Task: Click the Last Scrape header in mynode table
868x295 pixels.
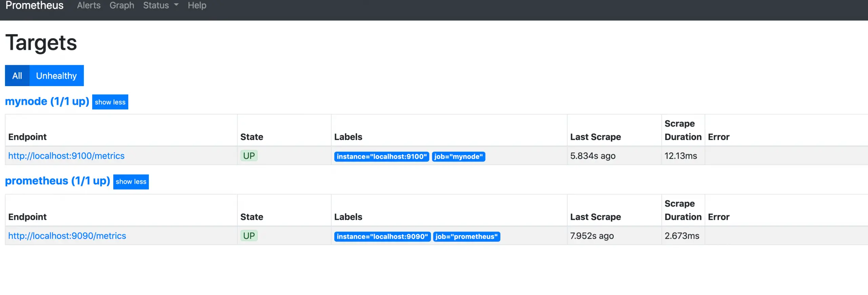Action: (x=596, y=137)
